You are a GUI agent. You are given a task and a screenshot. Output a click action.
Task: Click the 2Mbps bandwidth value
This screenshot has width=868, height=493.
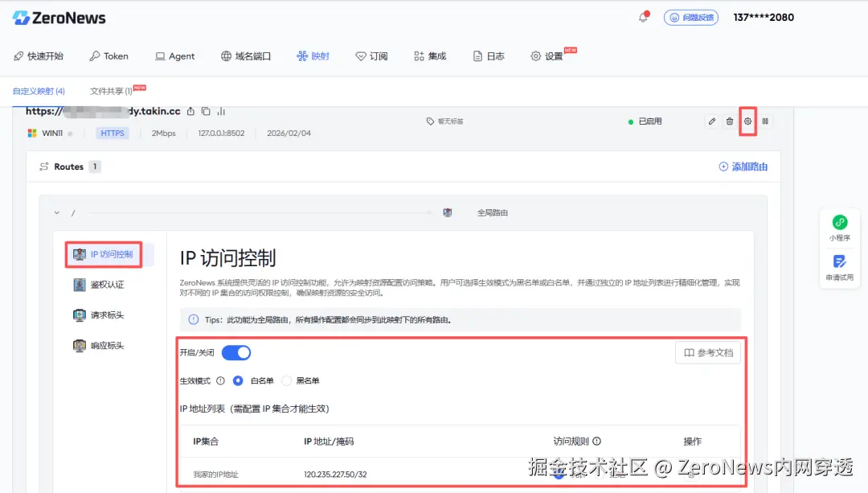(x=164, y=134)
